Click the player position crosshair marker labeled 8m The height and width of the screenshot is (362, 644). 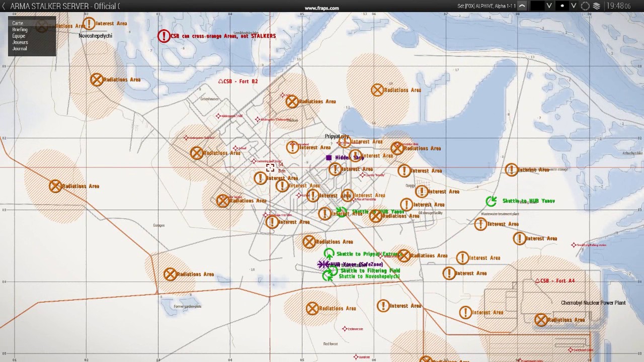coord(270,167)
